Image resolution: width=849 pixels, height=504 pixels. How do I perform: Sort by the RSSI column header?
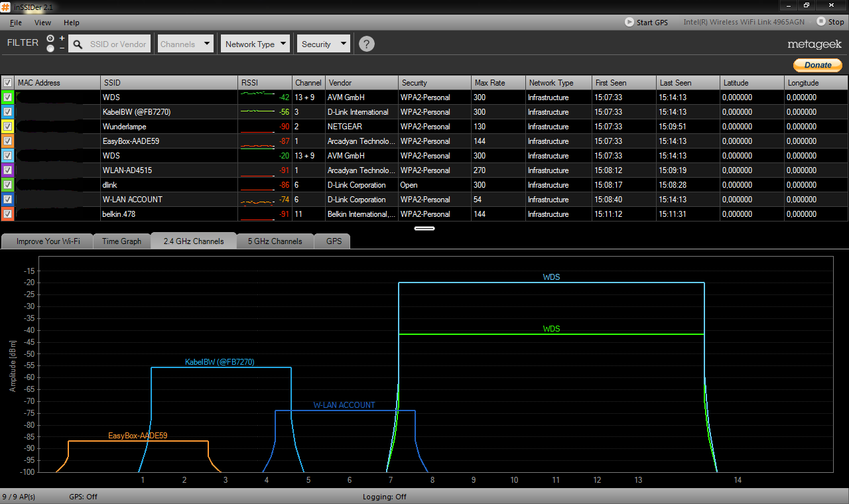(265, 83)
